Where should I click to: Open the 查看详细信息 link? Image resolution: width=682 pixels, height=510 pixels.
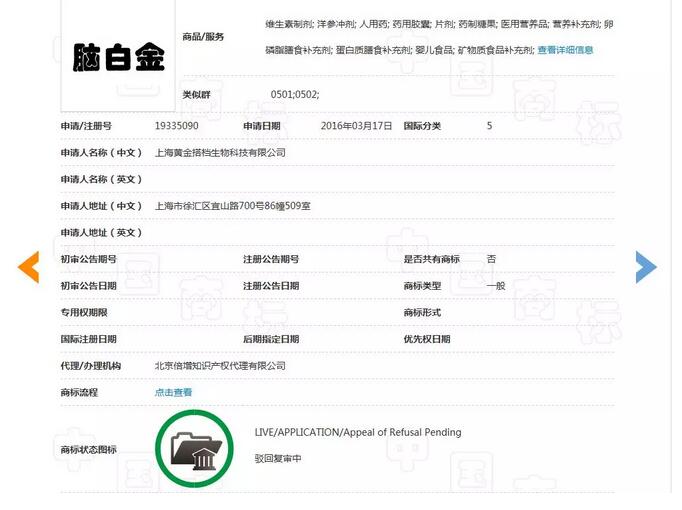coord(565,50)
